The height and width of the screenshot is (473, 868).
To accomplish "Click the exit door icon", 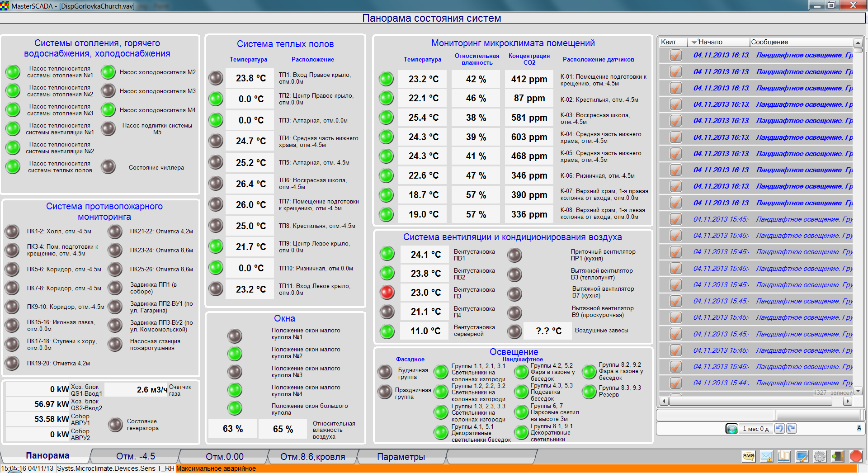I will click(x=838, y=456).
